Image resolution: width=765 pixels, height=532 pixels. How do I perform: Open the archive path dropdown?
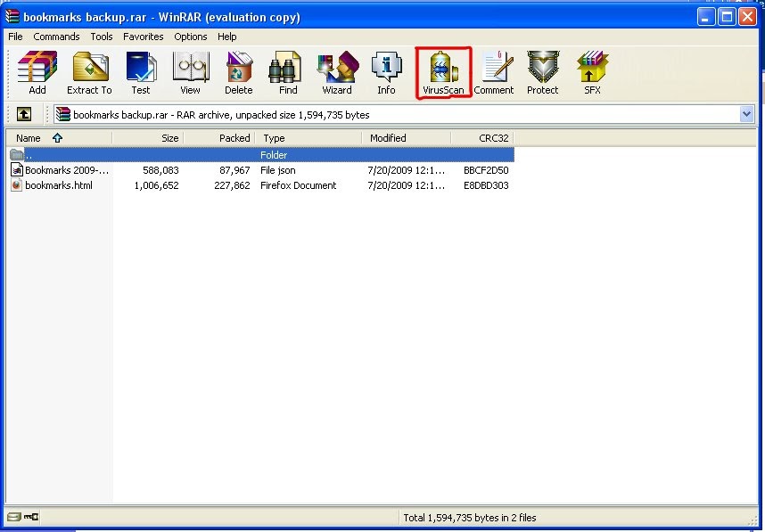[x=747, y=114]
